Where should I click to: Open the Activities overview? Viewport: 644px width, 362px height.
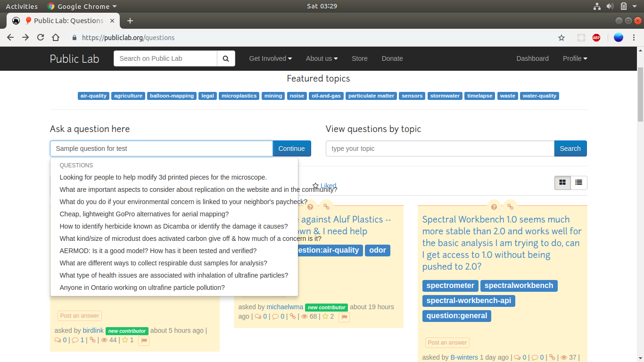(22, 6)
